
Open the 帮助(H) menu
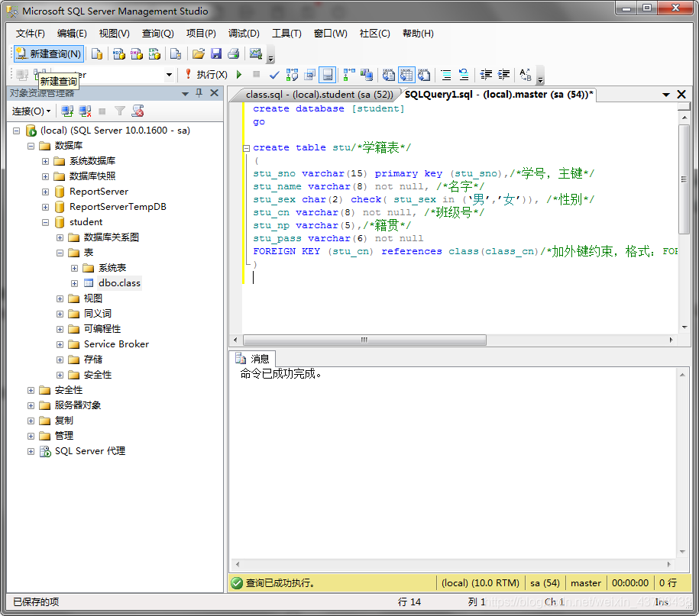(418, 34)
